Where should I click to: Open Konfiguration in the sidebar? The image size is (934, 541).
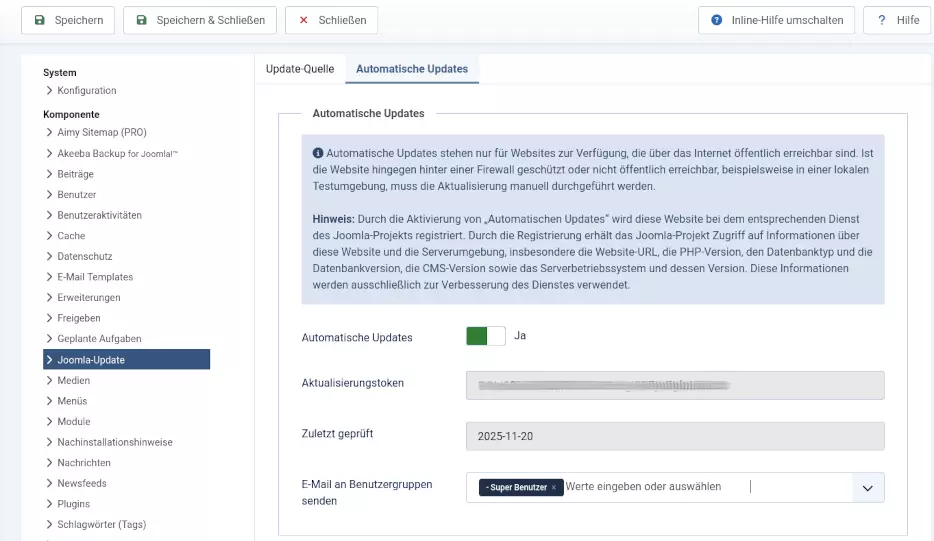pos(86,91)
